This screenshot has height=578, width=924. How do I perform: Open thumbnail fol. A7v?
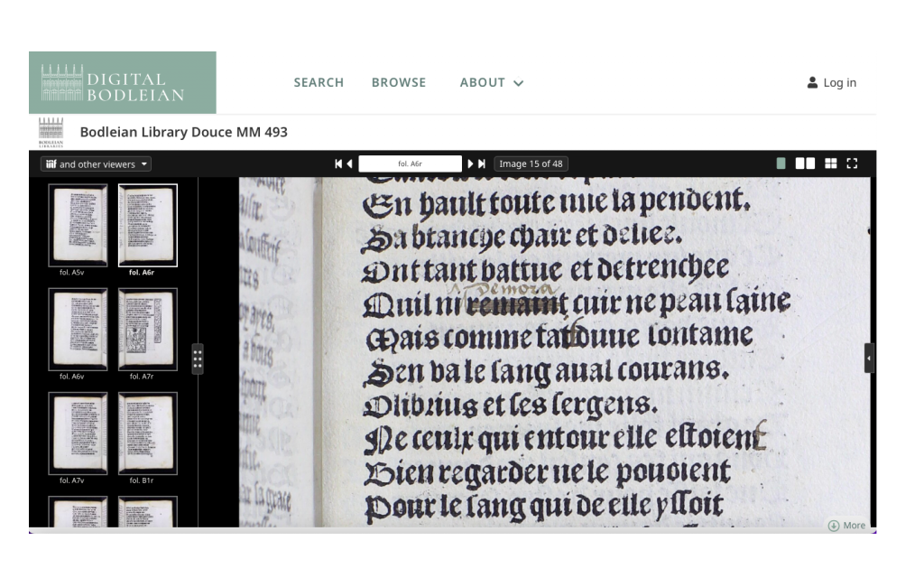click(x=78, y=433)
